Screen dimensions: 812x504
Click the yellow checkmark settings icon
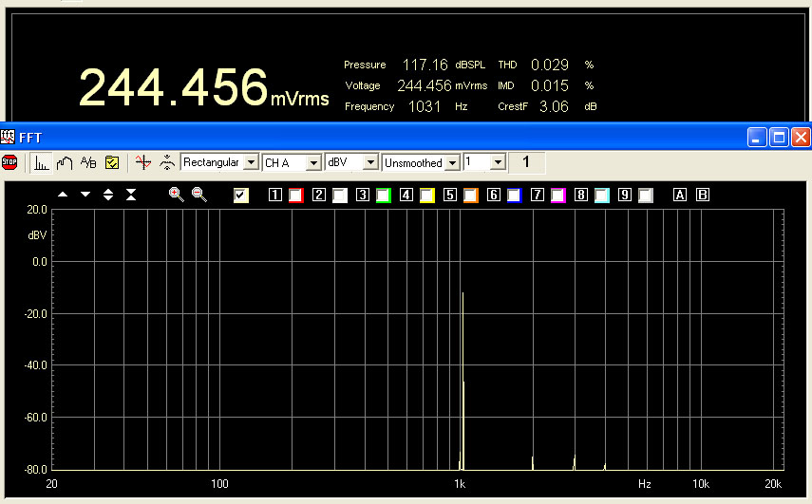pyautogui.click(x=112, y=162)
